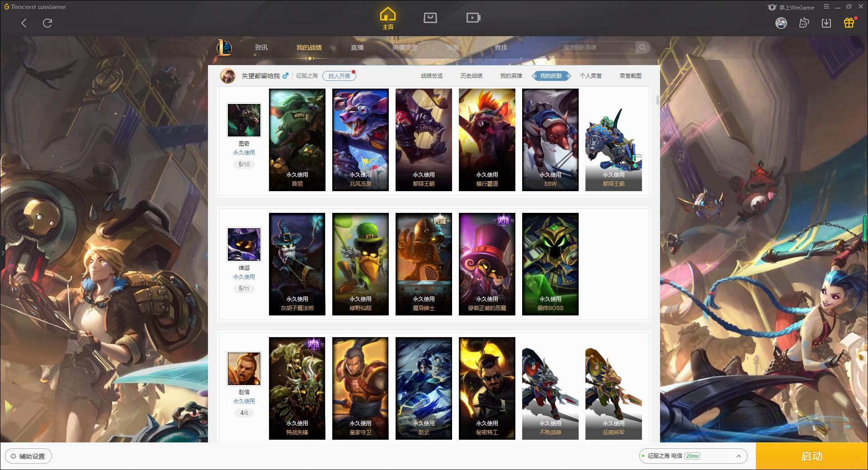Click the 启动 launch button
Image resolution: width=868 pixels, height=470 pixels.
pos(811,456)
